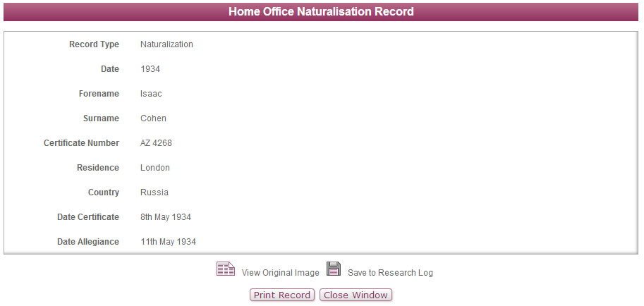This screenshot has height=306, width=644.
Task: Open the View Original Image link
Action: click(281, 273)
